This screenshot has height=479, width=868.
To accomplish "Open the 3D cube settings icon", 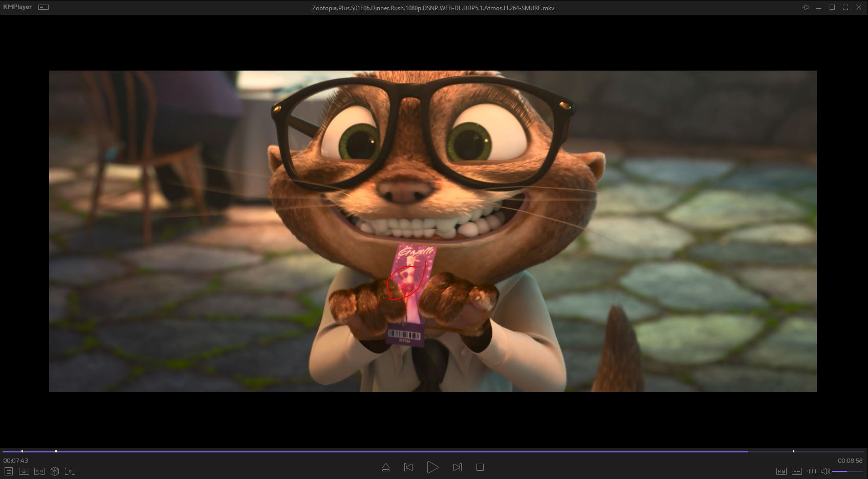I will [x=55, y=471].
